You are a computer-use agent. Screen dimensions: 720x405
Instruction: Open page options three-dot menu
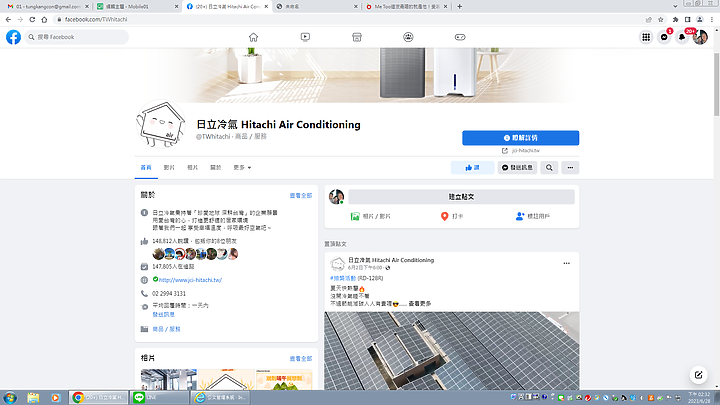coord(570,168)
